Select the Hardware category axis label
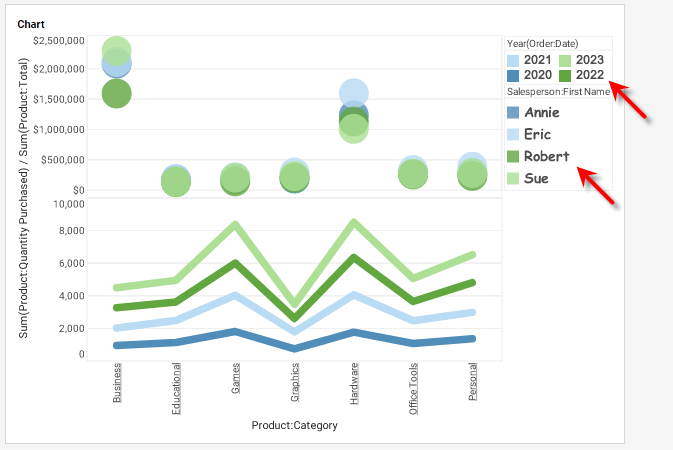 tap(354, 382)
